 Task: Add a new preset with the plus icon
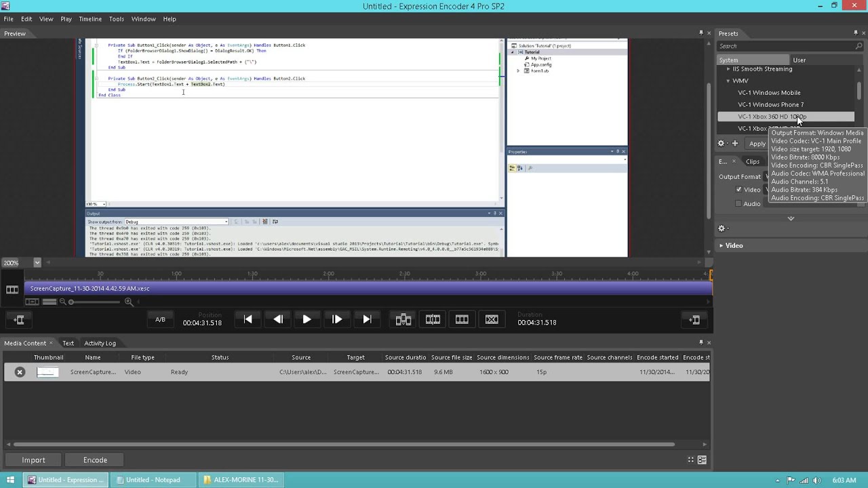(734, 143)
